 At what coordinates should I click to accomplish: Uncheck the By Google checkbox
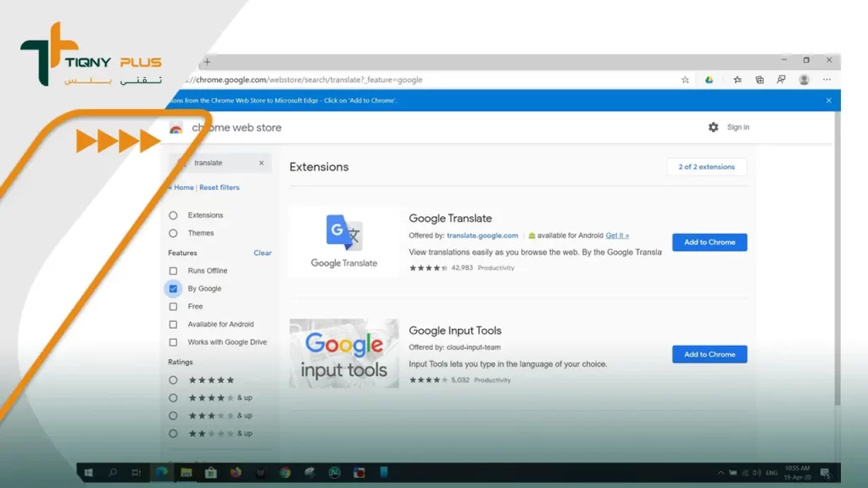click(173, 289)
